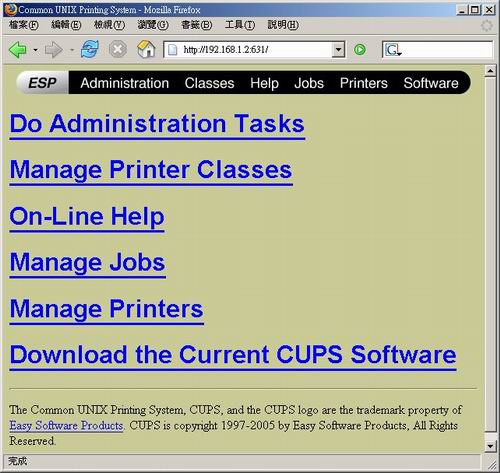
Task: Open the 工具(T) Tools menu
Action: pos(240,25)
